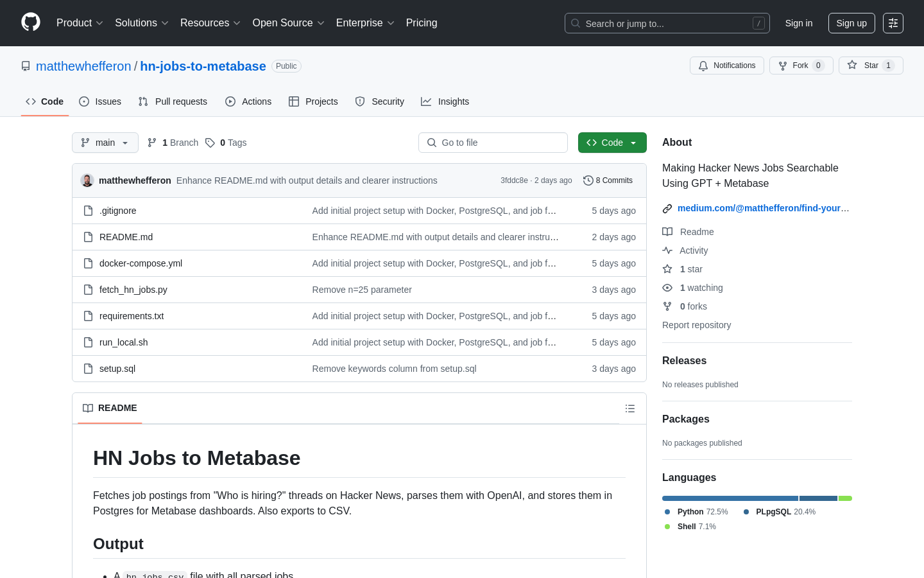Open the README outline icon

(630, 408)
